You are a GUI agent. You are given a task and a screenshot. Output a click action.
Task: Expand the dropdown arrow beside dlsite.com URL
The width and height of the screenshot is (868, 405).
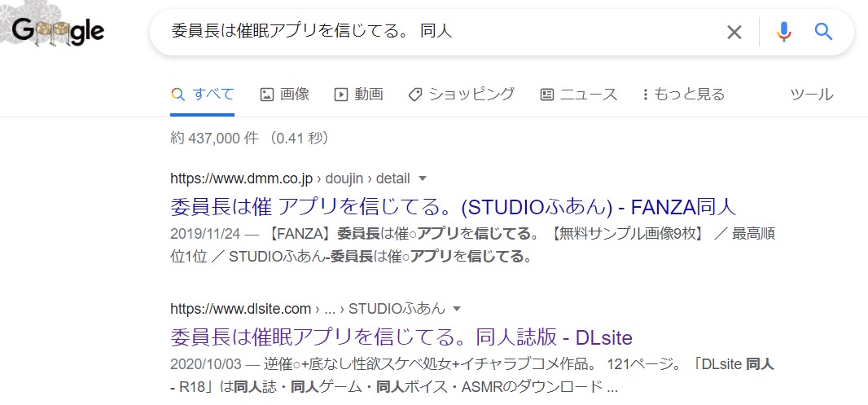pos(457,309)
